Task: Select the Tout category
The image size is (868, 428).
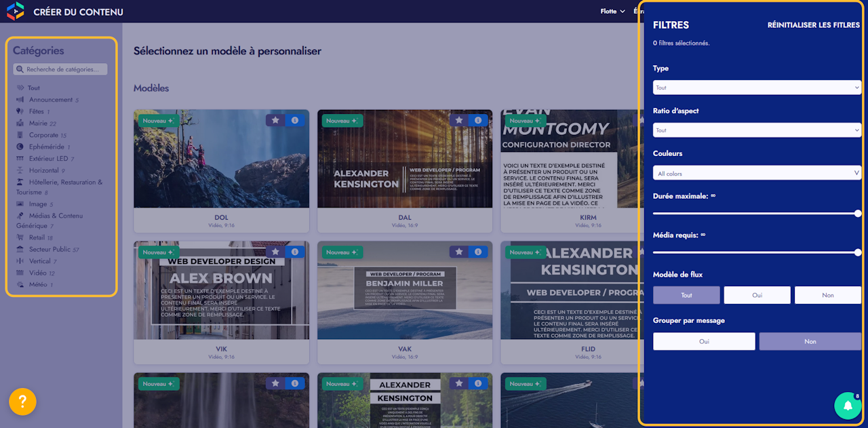Action: (x=33, y=88)
